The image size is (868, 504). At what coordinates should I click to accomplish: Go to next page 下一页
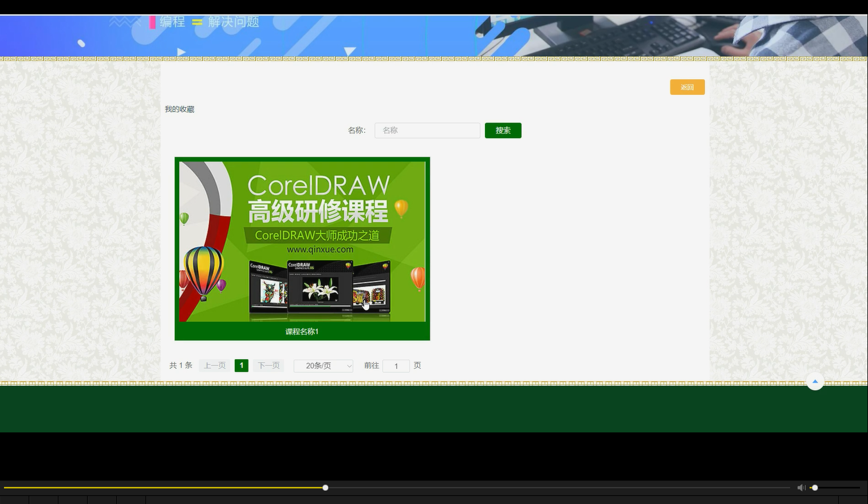(x=269, y=365)
